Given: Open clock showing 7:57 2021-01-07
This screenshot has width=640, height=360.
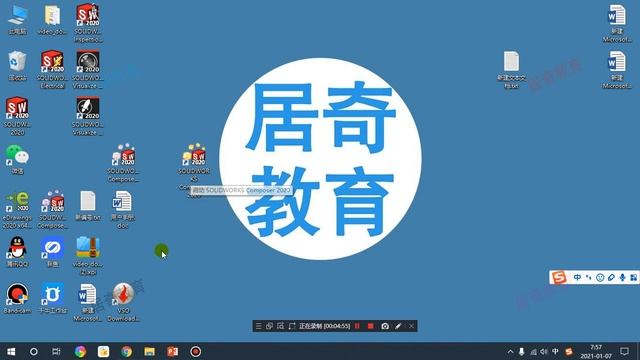Looking at the screenshot, I should pos(596,352).
